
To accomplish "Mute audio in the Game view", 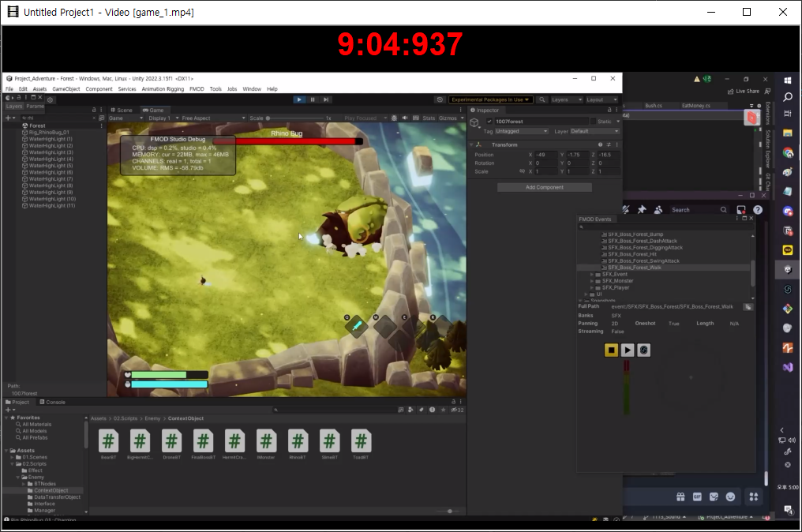I will point(405,118).
